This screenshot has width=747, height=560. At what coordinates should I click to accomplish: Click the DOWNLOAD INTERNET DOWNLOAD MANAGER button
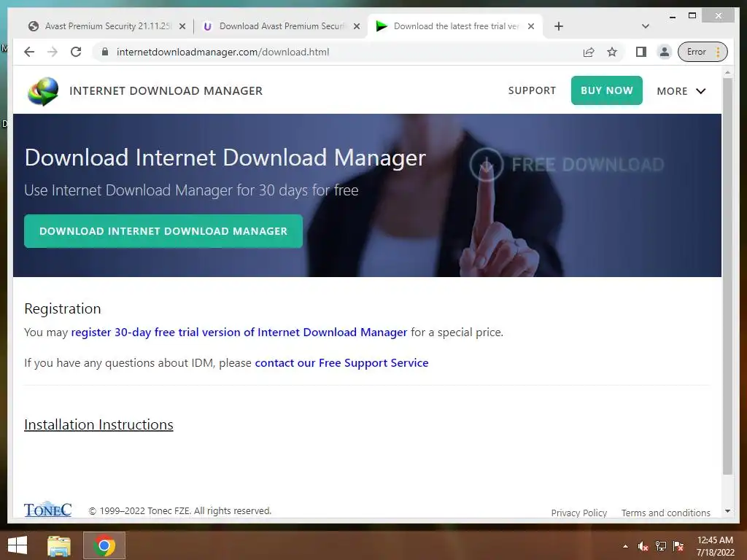point(163,231)
